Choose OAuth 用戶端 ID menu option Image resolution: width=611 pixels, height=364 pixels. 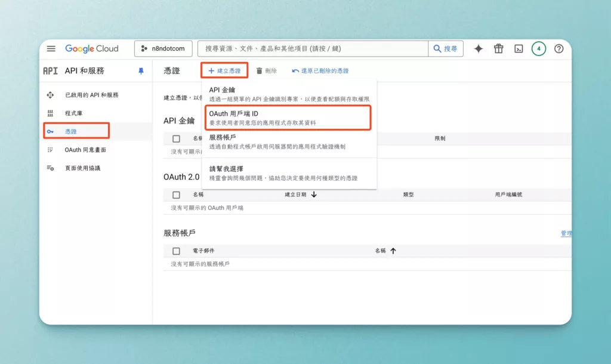[x=288, y=118]
